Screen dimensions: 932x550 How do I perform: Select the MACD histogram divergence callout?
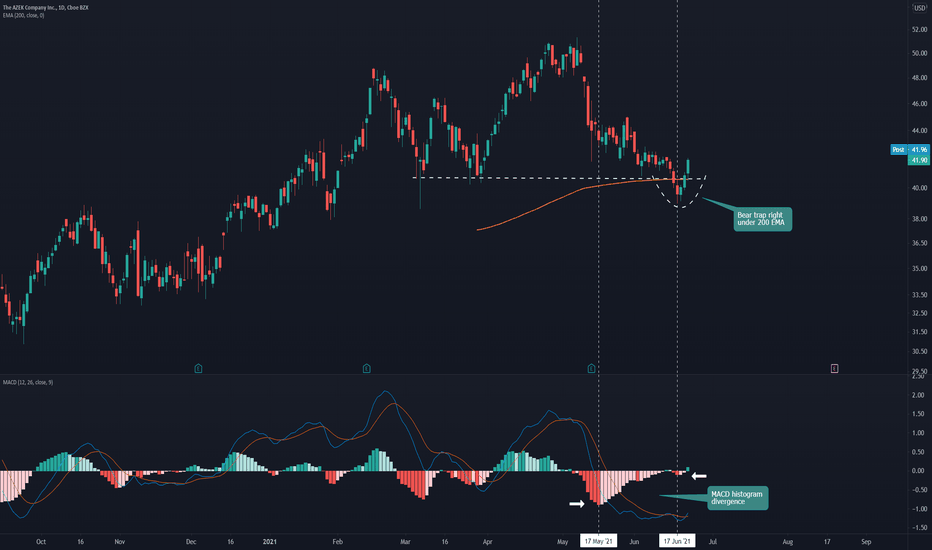point(738,498)
